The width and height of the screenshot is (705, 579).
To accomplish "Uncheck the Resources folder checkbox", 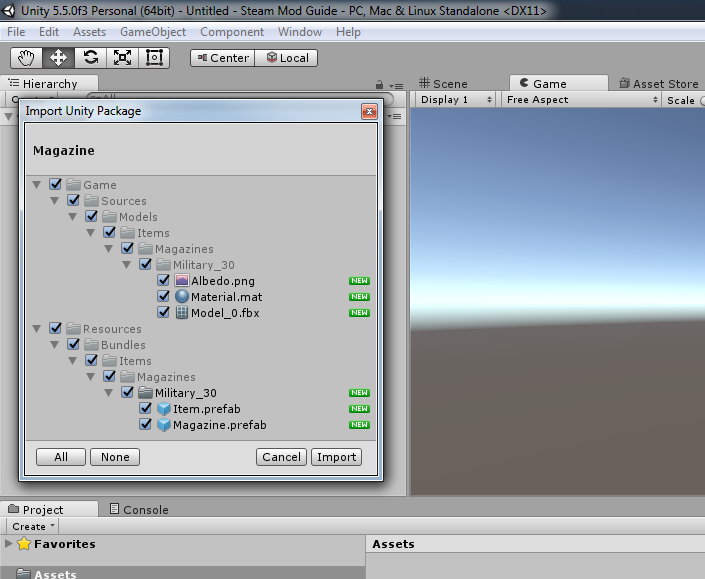I will coord(55,328).
